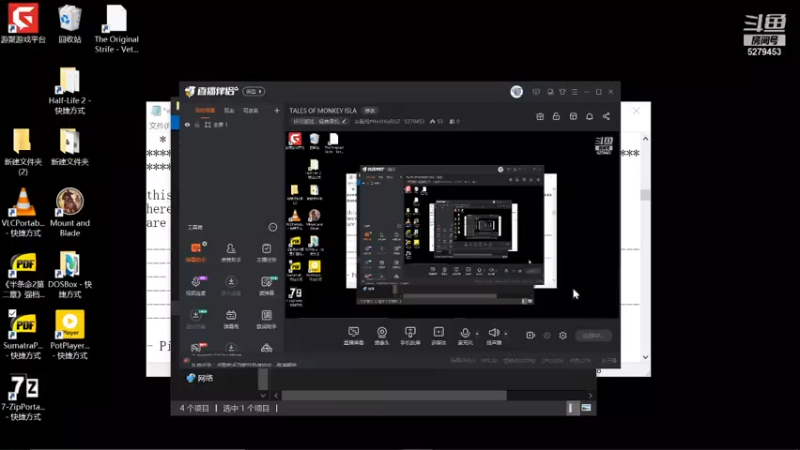Open Notepad File menu
Screen dimensions: 800x450
coord(159,126)
